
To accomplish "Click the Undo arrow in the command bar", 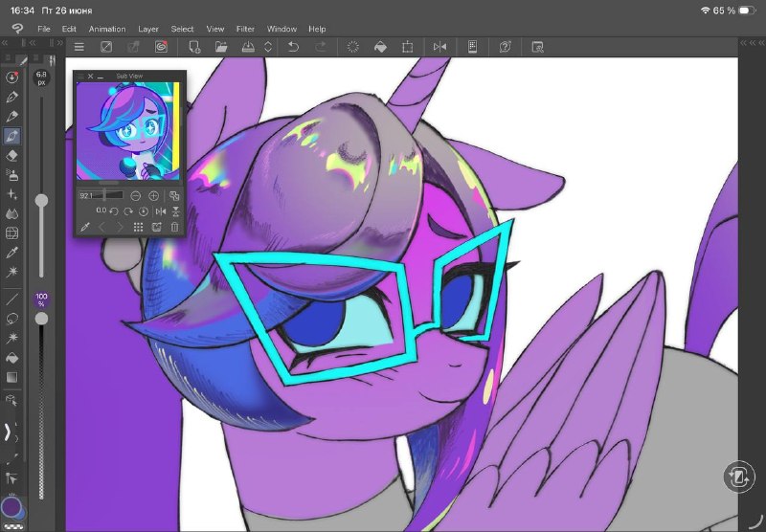I will tap(293, 47).
